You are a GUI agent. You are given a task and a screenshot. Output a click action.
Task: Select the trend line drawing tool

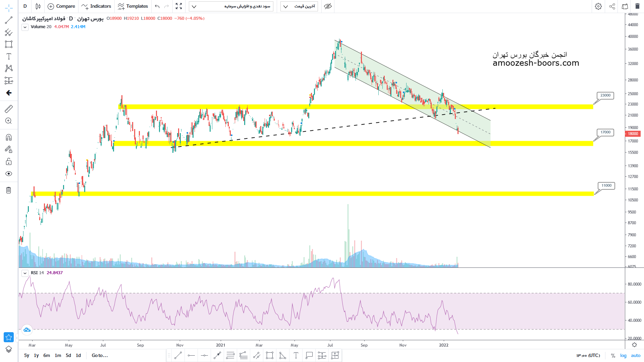click(9, 20)
